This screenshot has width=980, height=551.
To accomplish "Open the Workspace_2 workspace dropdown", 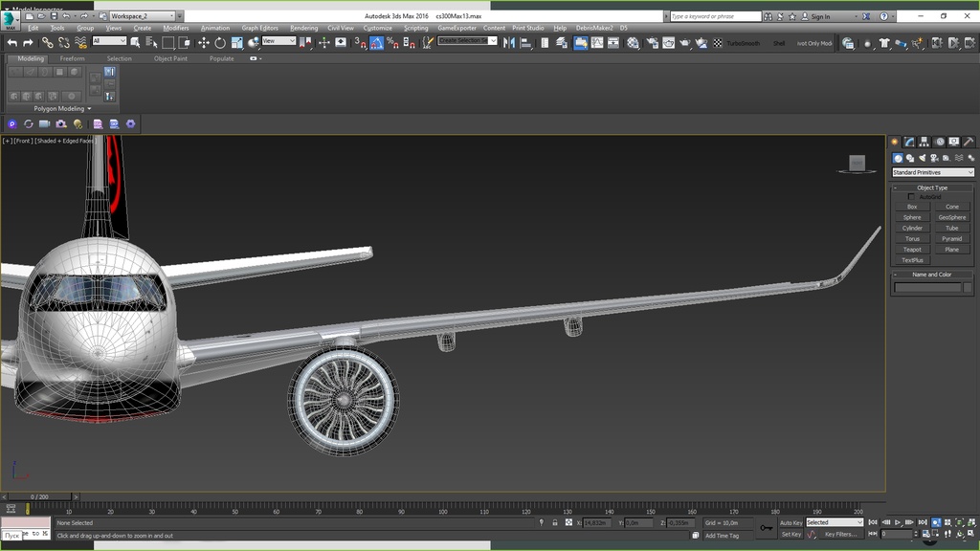I will point(143,16).
